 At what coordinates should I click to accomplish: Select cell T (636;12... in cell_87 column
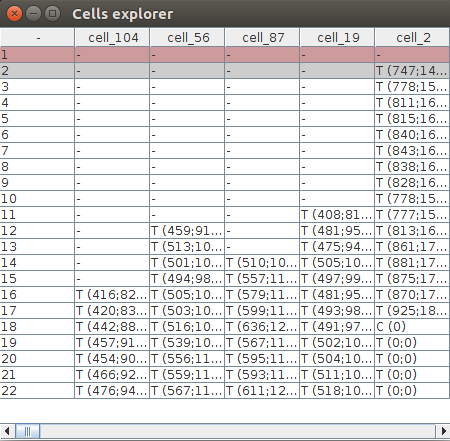pos(262,327)
